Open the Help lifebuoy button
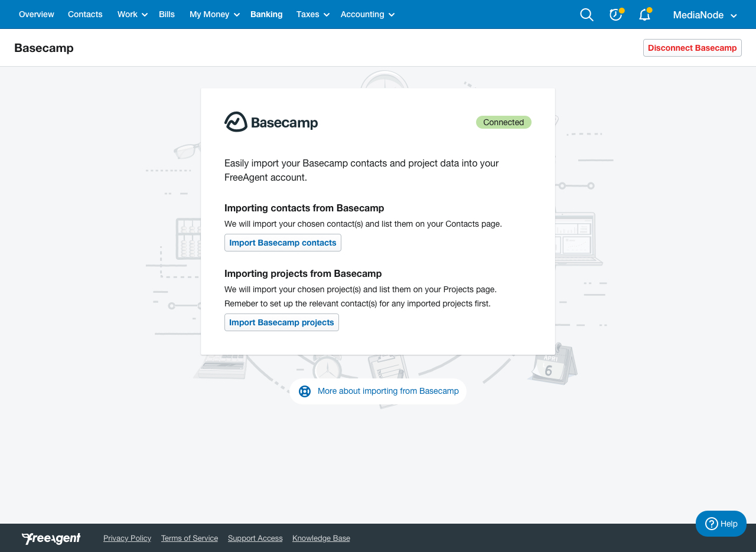This screenshot has height=552, width=756. click(x=721, y=524)
